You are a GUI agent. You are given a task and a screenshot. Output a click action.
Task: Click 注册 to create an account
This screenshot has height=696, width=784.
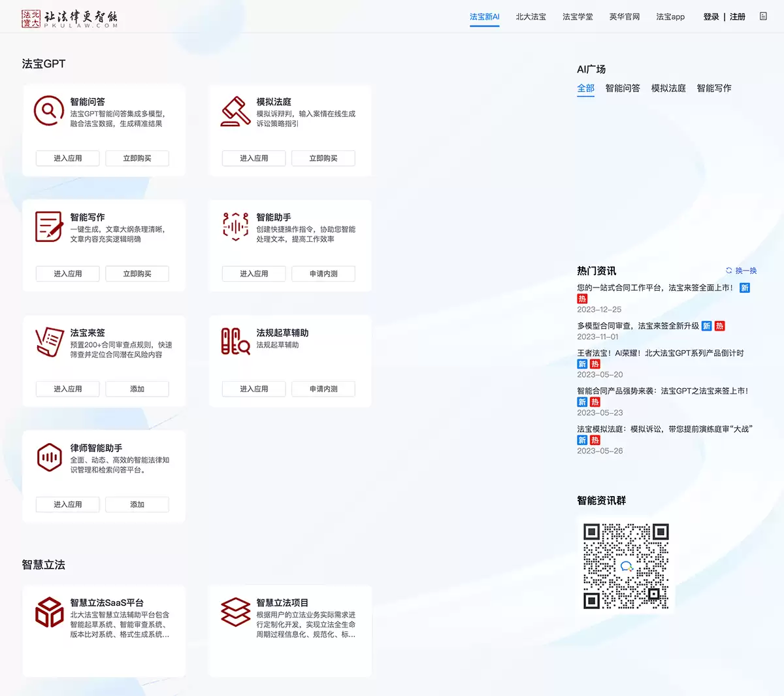(738, 17)
